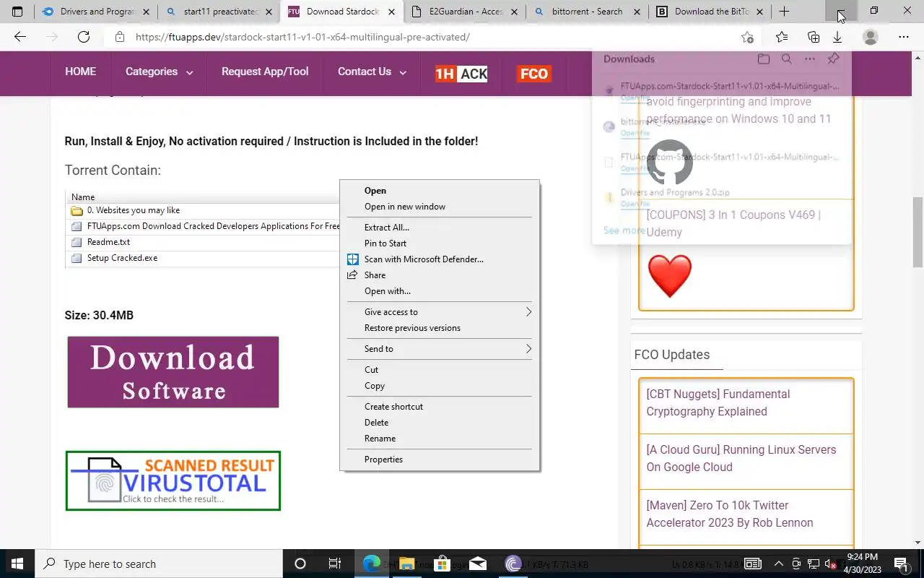Expand the Contact Us dropdown menu
Screen dimensions: 924x578
[x=372, y=72]
